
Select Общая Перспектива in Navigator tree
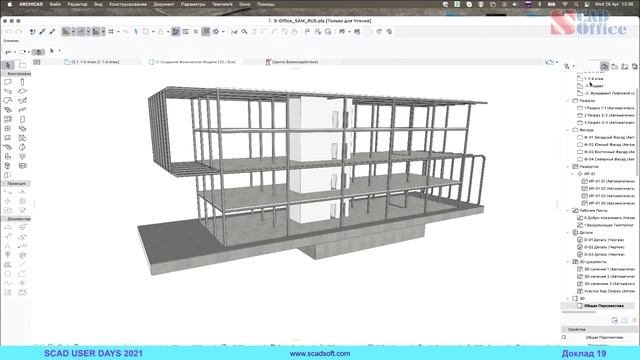[x=601, y=306]
